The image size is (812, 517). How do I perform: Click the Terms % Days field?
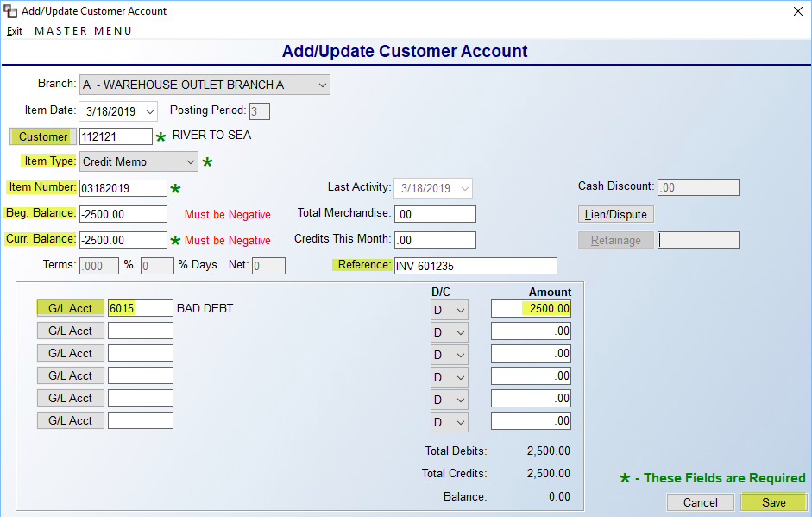[157, 267]
